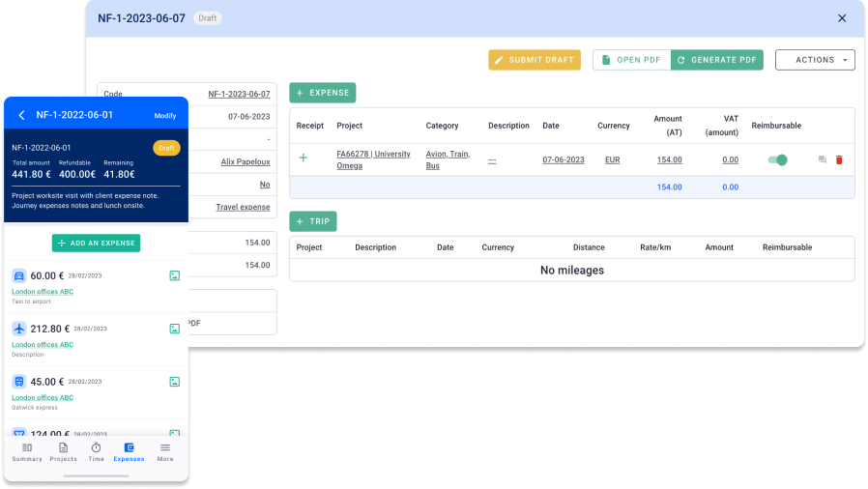Edit amount 154.00 in expense row
The height and width of the screenshot is (489, 868).
click(x=669, y=159)
